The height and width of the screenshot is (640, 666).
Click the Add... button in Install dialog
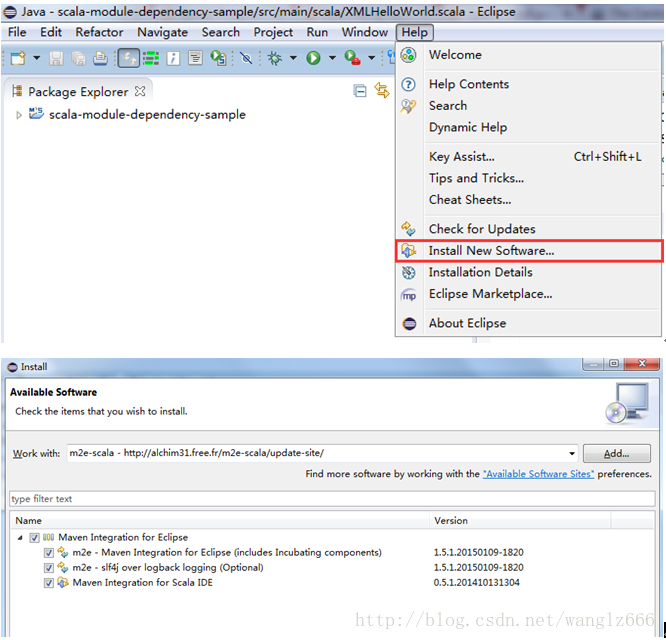(x=617, y=454)
